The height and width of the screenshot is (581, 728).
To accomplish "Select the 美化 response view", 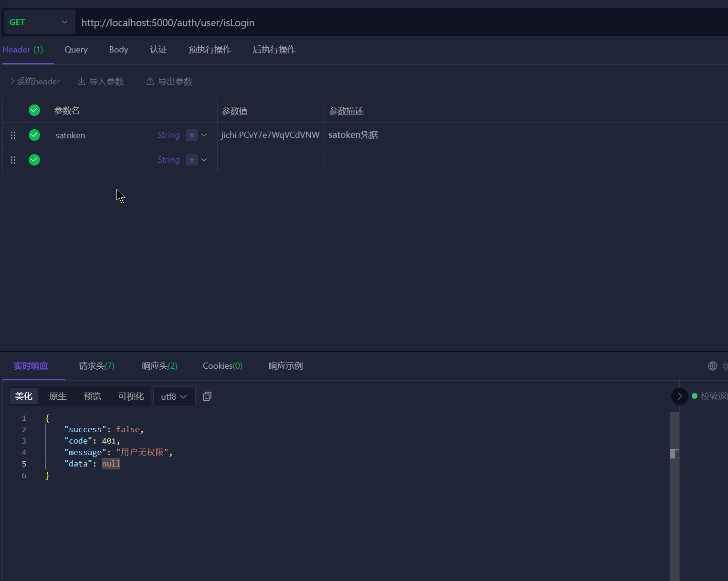I will (23, 396).
